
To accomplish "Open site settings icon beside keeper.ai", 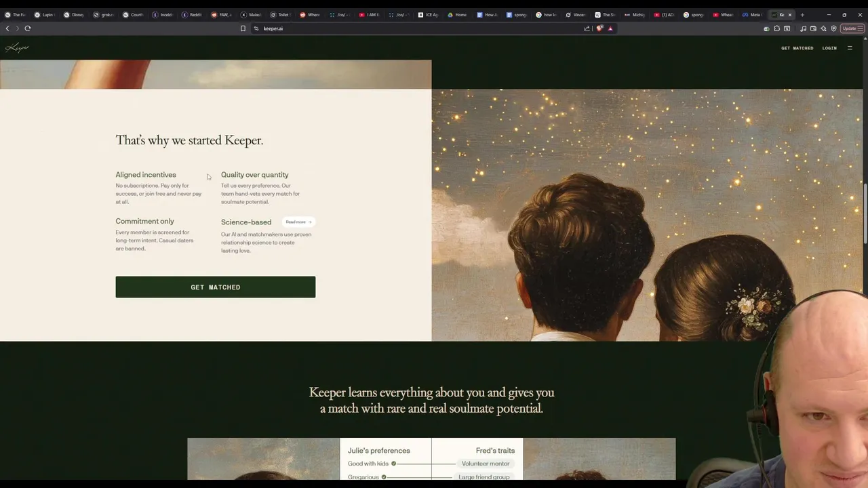I will pyautogui.click(x=256, y=28).
